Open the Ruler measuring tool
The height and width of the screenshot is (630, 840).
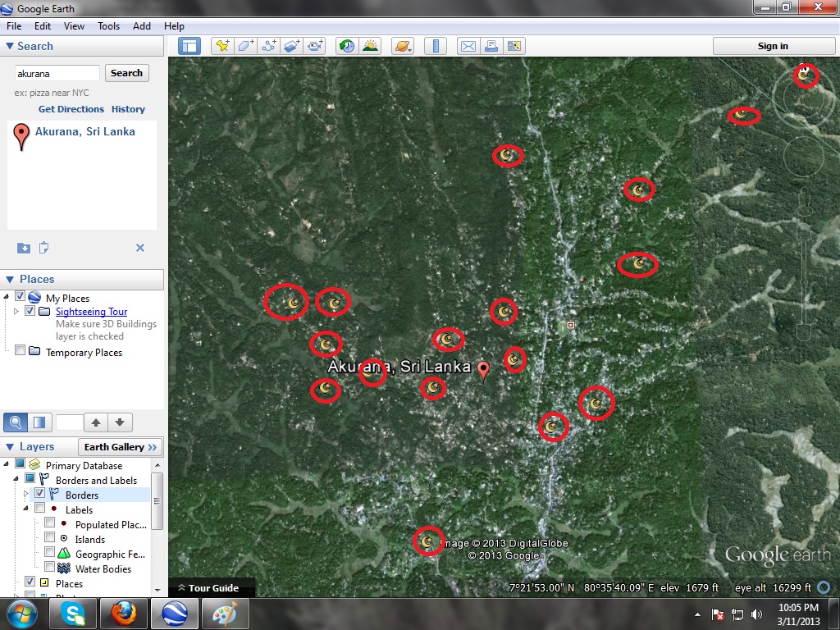click(436, 46)
